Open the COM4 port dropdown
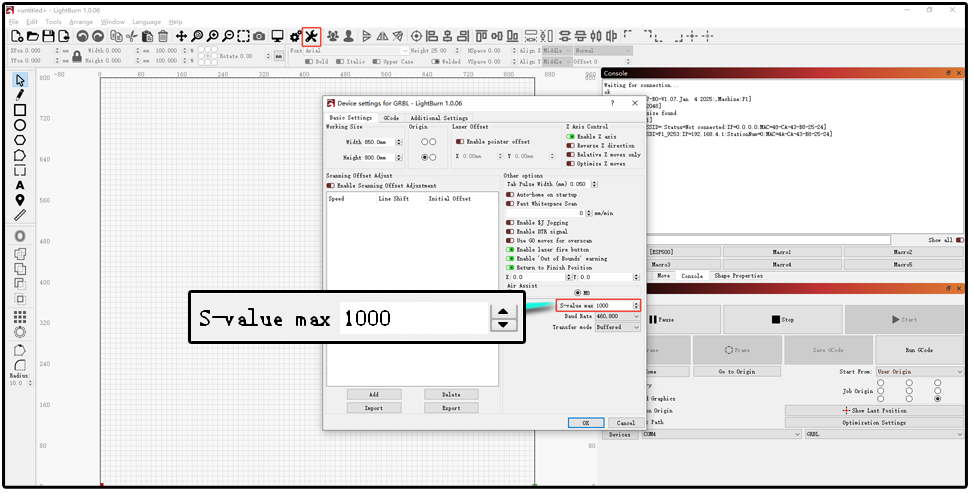This screenshot has width=972, height=493. 722,435
